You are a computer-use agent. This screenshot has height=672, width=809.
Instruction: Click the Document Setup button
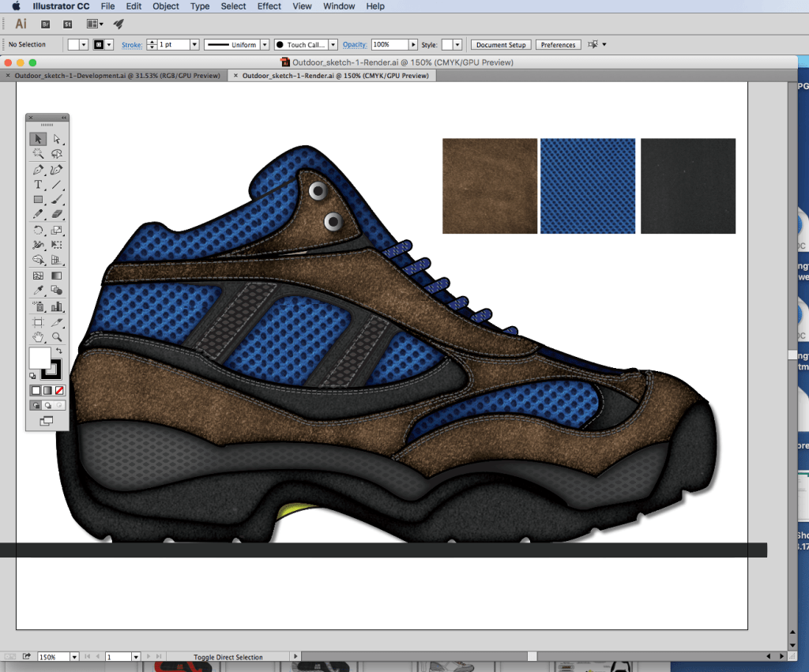click(500, 44)
